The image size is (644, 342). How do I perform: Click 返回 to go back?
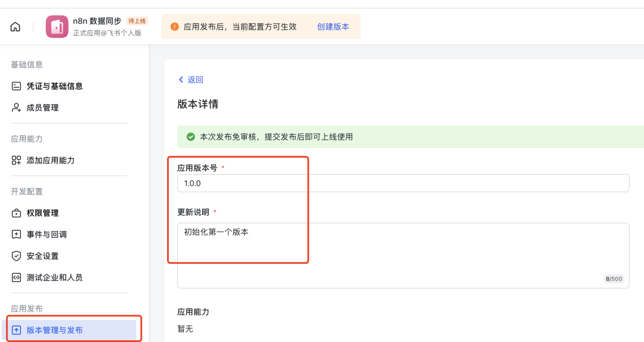[x=191, y=80]
